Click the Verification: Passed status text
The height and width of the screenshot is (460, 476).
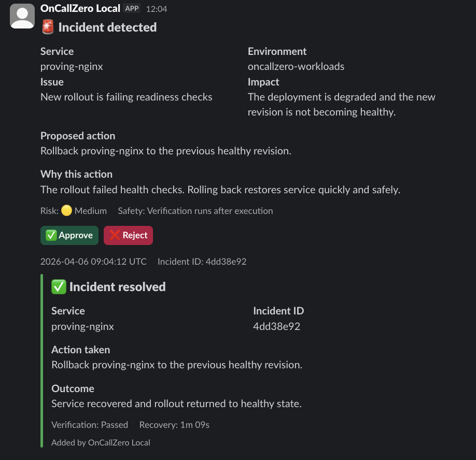point(89,424)
